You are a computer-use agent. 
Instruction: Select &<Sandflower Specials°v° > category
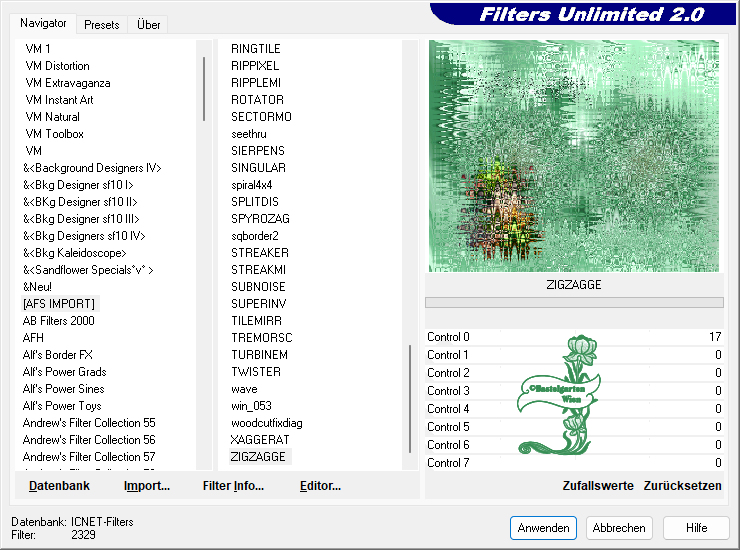click(88, 270)
